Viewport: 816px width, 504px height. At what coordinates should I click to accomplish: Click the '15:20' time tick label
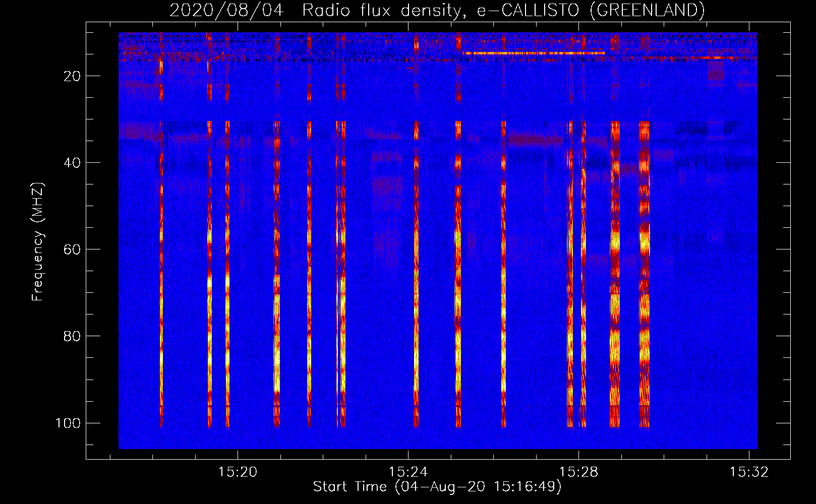238,472
